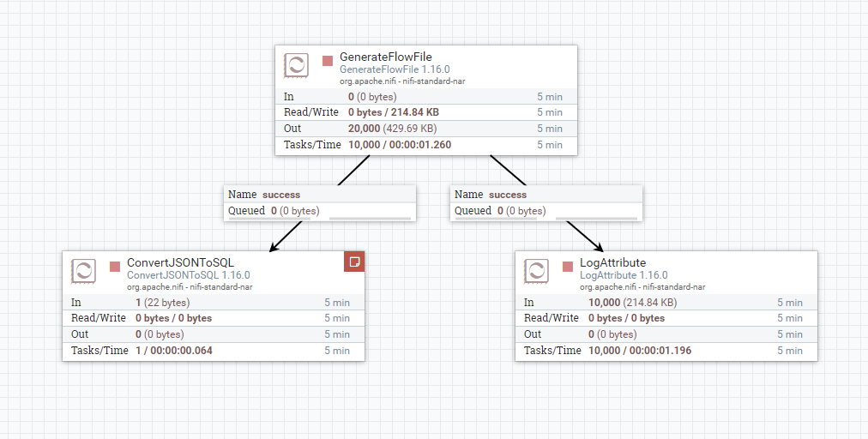Click ConvertJSONToSQL Tasks/Time 1 / 00:00:00.064
The image size is (868, 439).
click(x=174, y=351)
